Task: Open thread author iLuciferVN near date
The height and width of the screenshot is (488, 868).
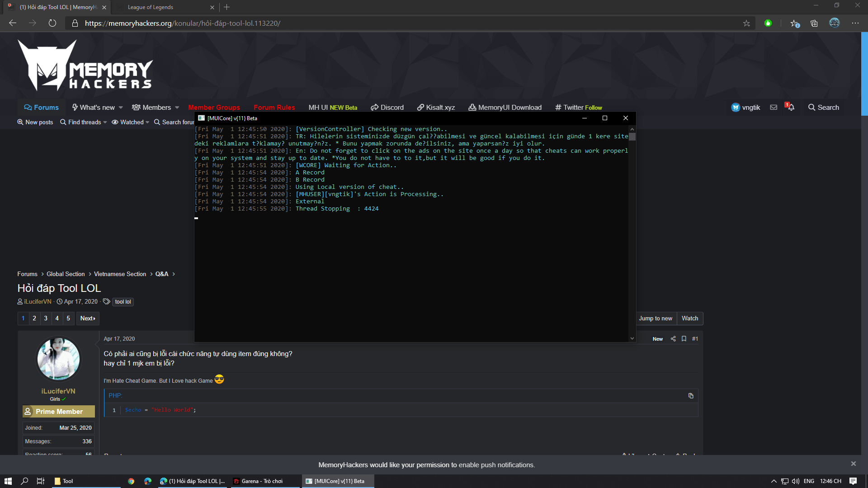Action: (x=38, y=302)
